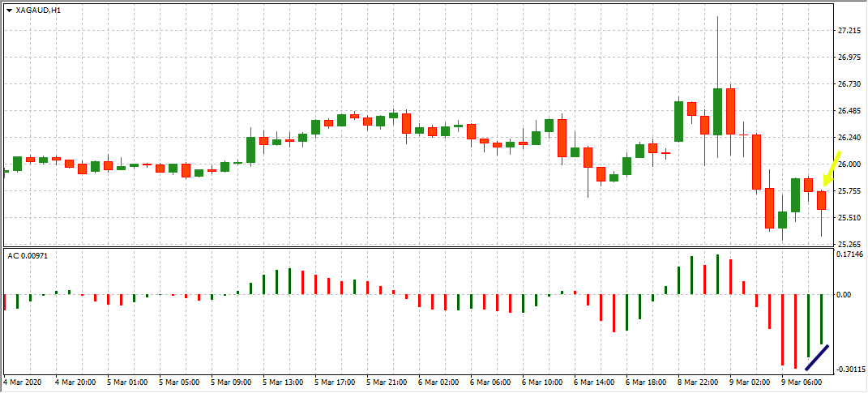Image resolution: width=868 pixels, height=393 pixels.
Task: Click the 9 Mar 06:00 time label
Action: point(801,382)
